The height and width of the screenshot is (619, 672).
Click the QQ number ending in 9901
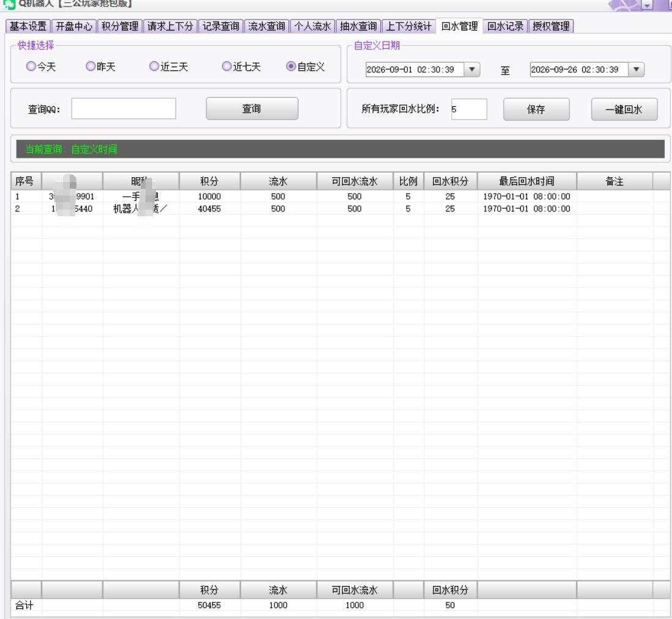[x=72, y=197]
